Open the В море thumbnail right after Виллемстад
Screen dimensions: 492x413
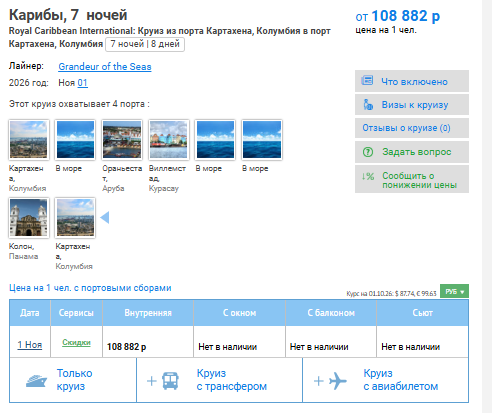point(215,140)
